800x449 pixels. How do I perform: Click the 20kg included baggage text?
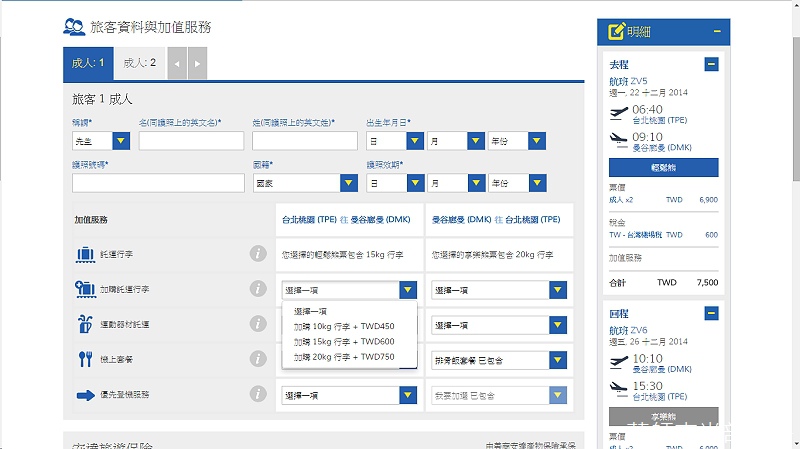click(x=492, y=255)
